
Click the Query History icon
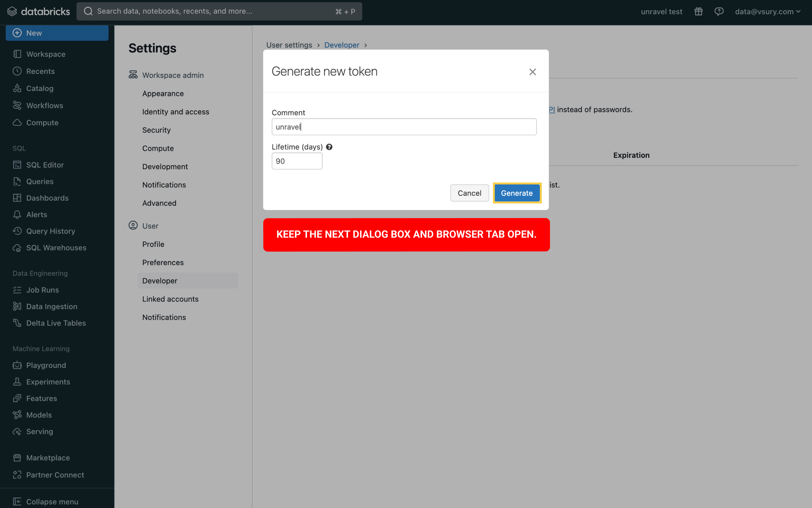(17, 231)
